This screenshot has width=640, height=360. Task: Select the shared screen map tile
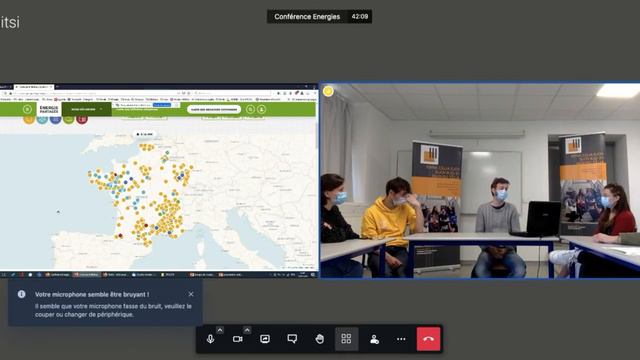(159, 180)
